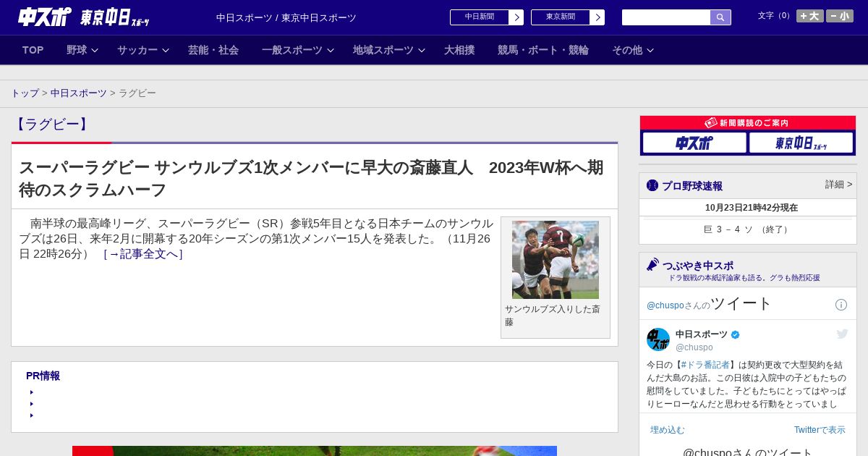This screenshot has width=868, height=456.
Task: Open 詳細 for プロ野球速報
Action: pos(839,185)
